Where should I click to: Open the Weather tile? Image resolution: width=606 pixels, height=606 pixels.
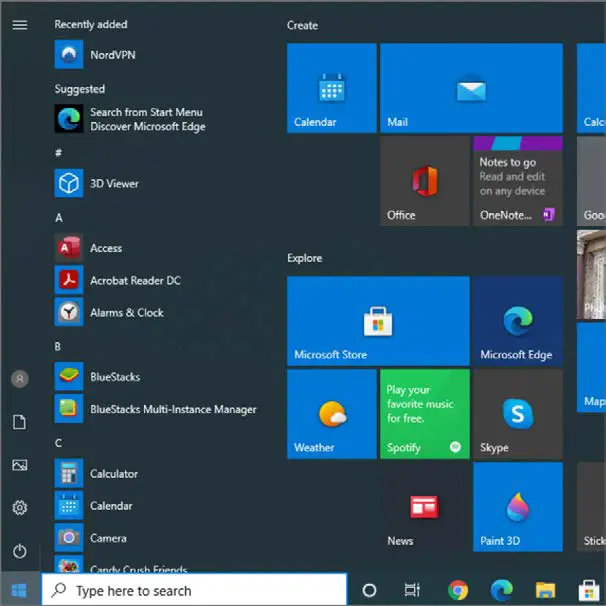332,414
